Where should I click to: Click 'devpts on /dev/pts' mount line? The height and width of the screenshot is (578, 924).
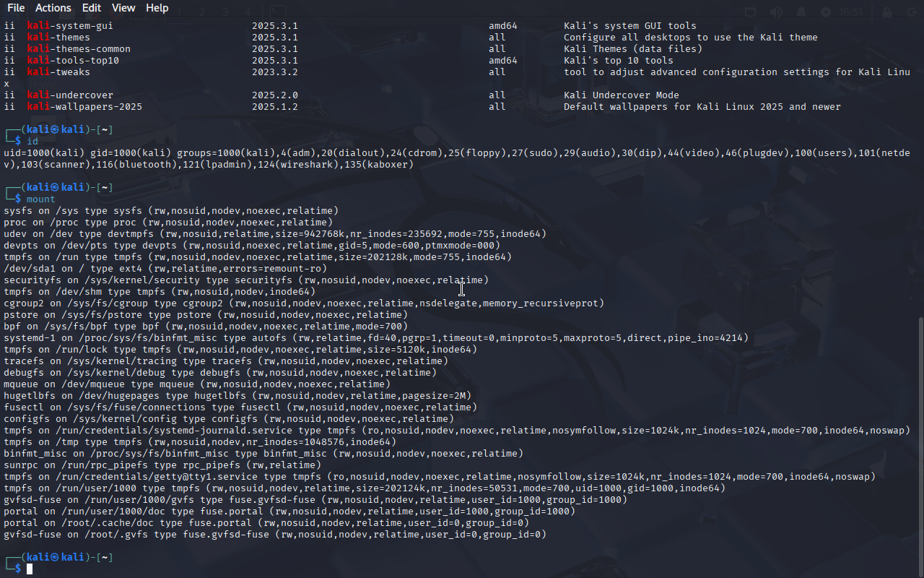coord(252,245)
